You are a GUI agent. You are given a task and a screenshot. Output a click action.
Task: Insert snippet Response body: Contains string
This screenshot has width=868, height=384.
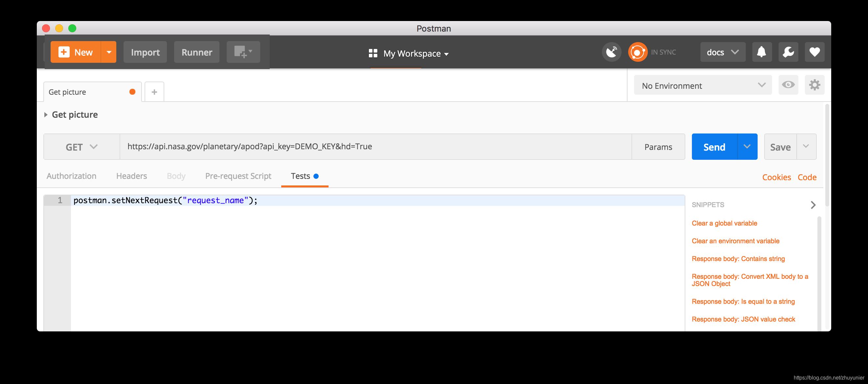pyautogui.click(x=738, y=259)
